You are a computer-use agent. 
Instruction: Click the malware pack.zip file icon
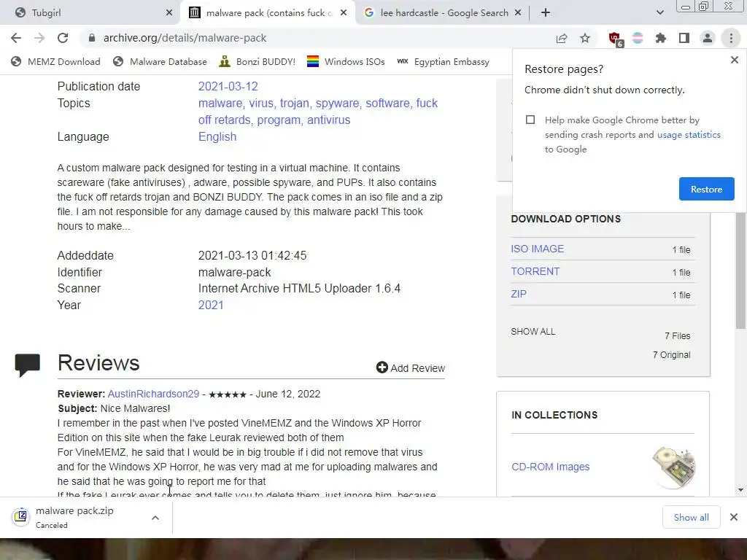(x=21, y=516)
